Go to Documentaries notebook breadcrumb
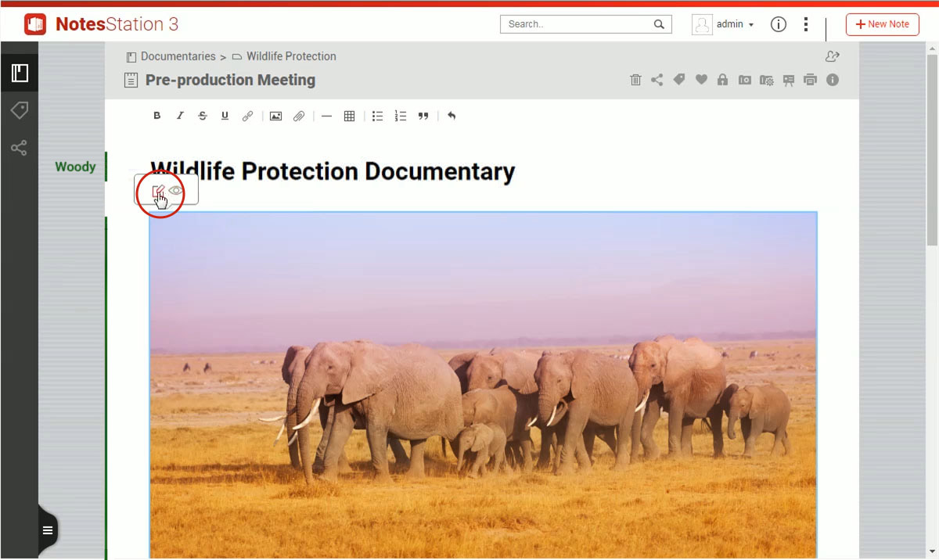939x560 pixels. pyautogui.click(x=177, y=56)
